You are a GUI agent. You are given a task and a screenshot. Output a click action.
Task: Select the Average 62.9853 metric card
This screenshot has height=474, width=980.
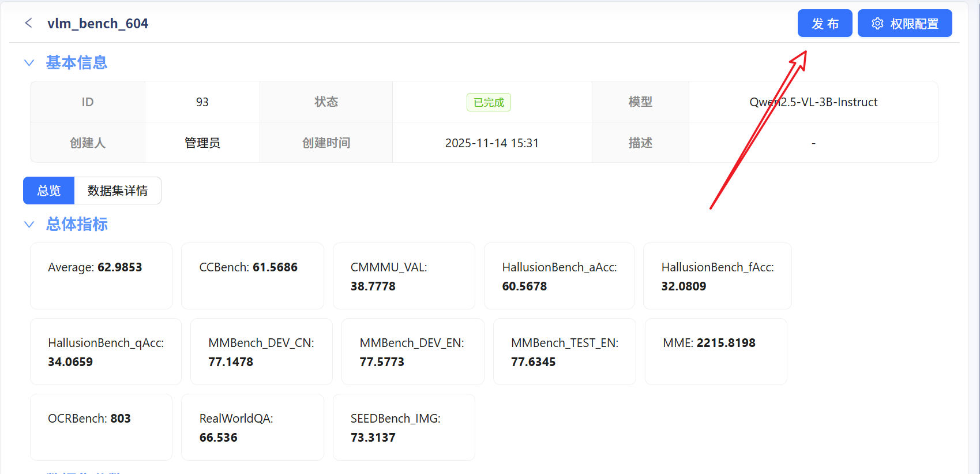pos(101,276)
